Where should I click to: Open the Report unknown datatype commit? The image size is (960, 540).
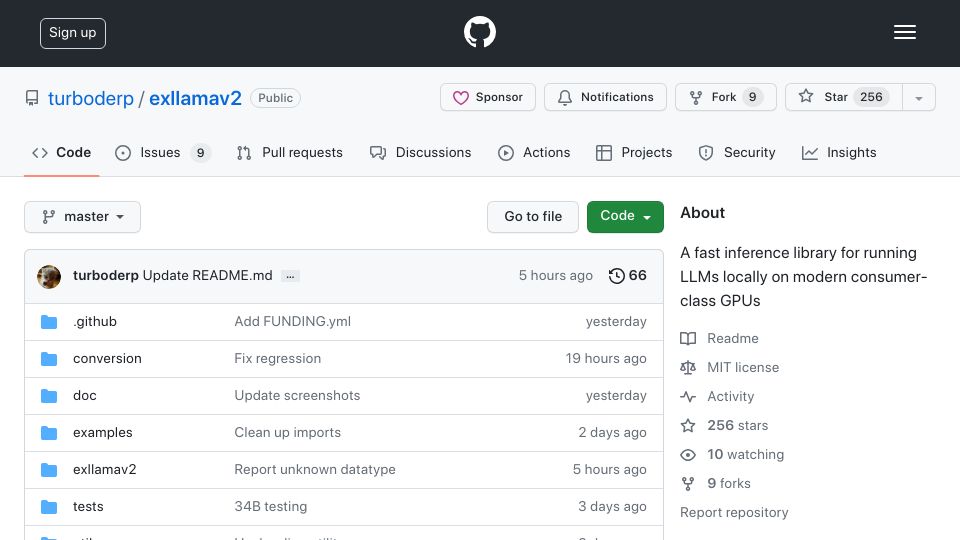coord(315,470)
